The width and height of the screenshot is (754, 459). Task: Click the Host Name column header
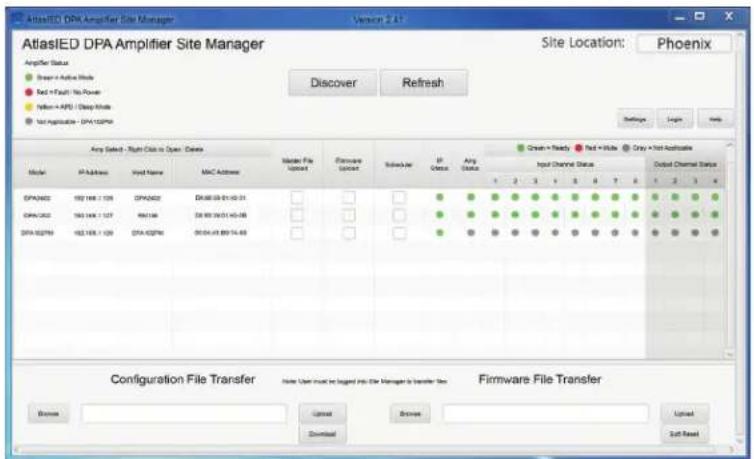[147, 172]
